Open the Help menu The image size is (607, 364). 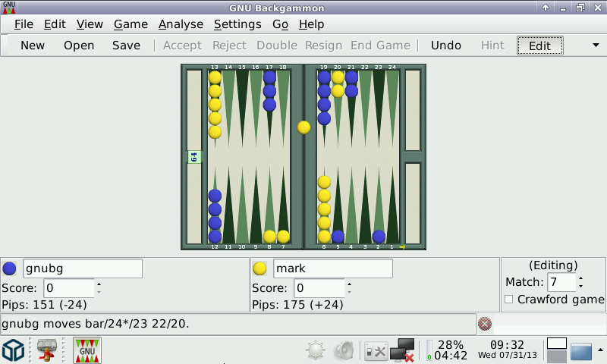(x=311, y=24)
